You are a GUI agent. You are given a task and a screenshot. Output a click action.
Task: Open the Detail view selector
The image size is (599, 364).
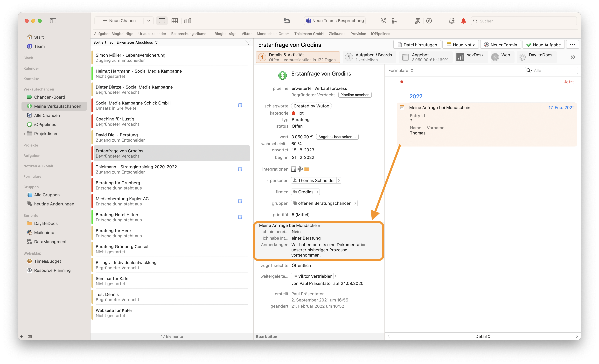click(483, 336)
